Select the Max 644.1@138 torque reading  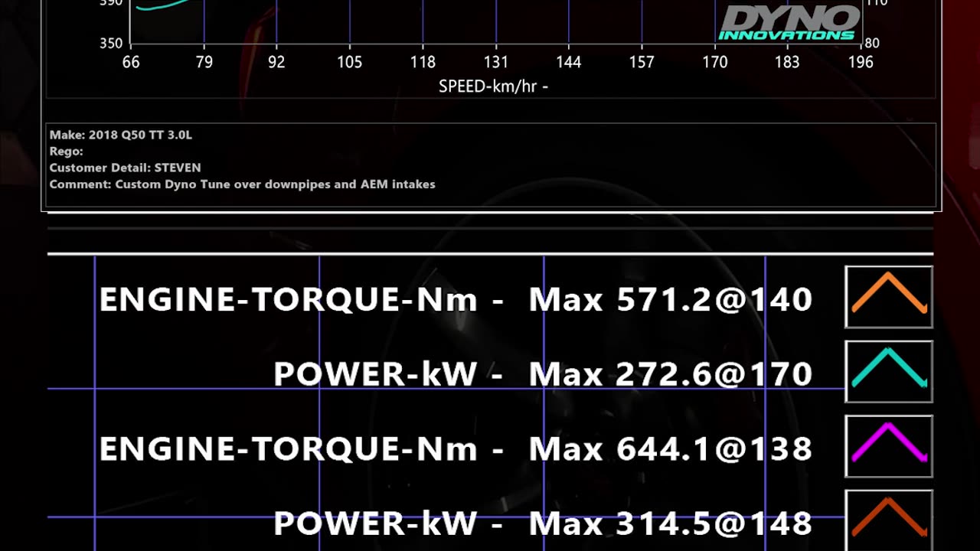pos(671,448)
